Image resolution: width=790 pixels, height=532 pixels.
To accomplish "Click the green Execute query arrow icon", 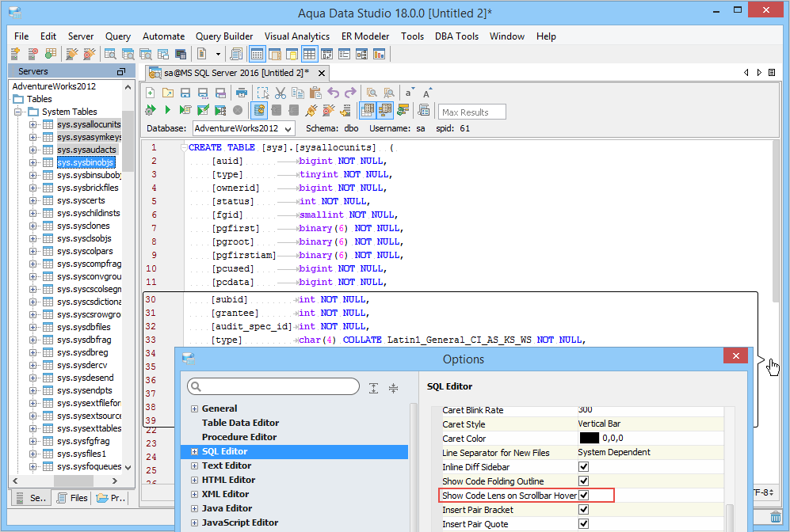I will [167, 110].
